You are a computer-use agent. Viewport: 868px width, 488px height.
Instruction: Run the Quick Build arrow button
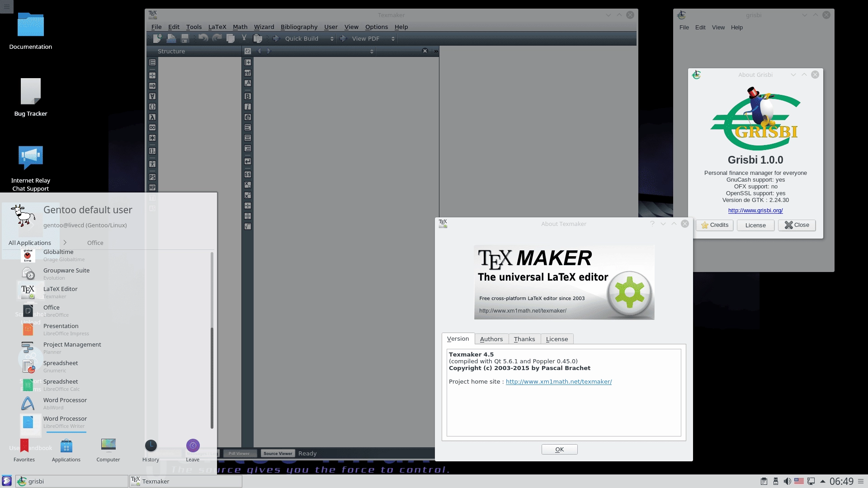coord(276,38)
